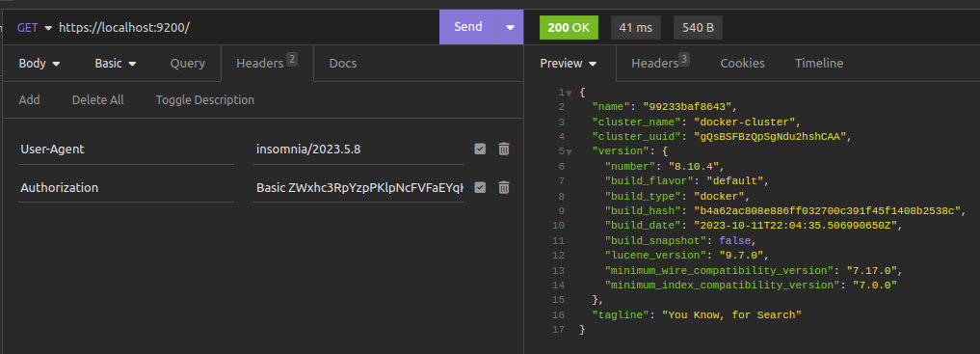Click Add to create a header
The height and width of the screenshot is (354, 980).
pos(29,100)
